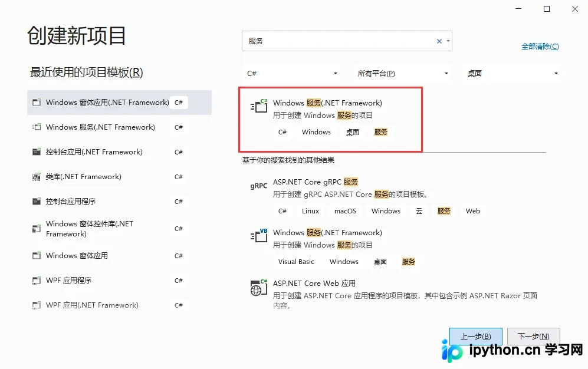Screen dimensions: 588x369
Task: Select Windows 窗体应用(.NET Framework) in recent list
Action: click(x=119, y=103)
